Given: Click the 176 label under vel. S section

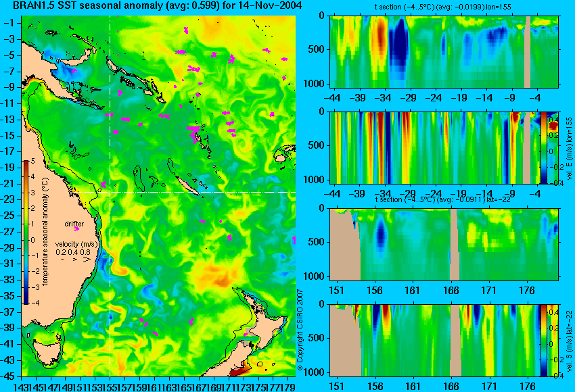Looking at the screenshot, I should [527, 387].
